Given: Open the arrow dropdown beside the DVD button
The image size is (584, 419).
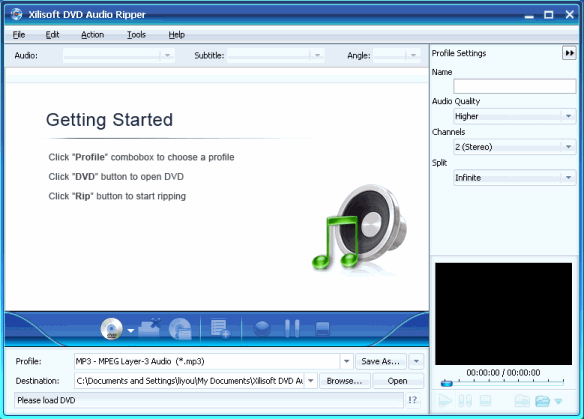Looking at the screenshot, I should [x=131, y=330].
